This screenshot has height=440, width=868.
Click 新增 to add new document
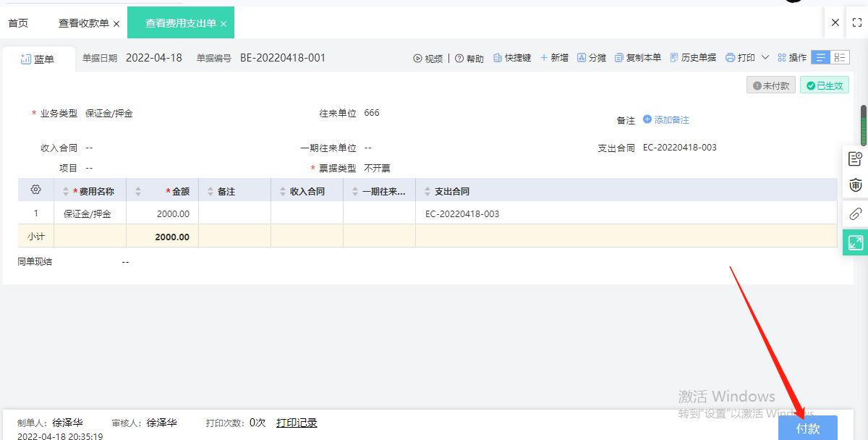pyautogui.click(x=554, y=58)
